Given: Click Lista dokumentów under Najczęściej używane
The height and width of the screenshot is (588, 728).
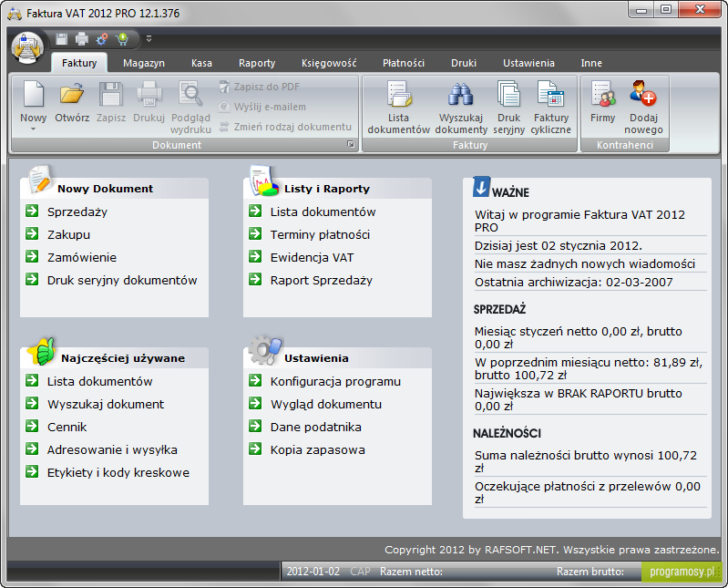Looking at the screenshot, I should coord(100,381).
